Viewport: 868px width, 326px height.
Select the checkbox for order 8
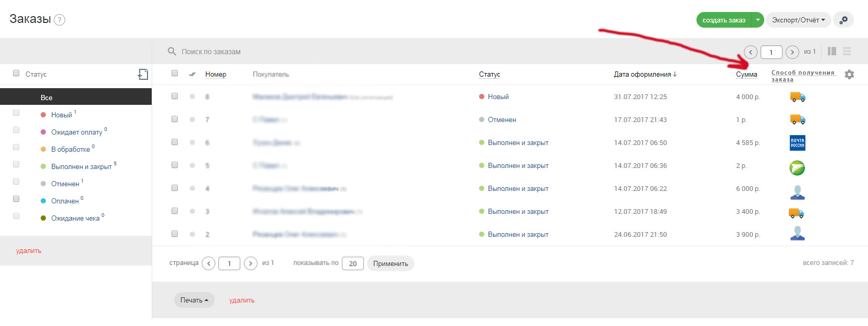pos(175,96)
